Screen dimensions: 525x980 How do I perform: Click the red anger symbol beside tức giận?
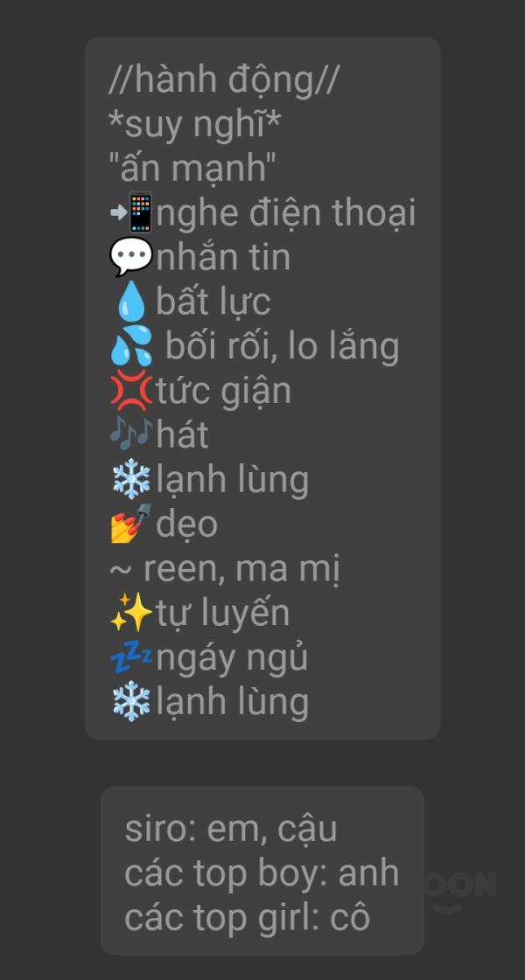point(131,391)
